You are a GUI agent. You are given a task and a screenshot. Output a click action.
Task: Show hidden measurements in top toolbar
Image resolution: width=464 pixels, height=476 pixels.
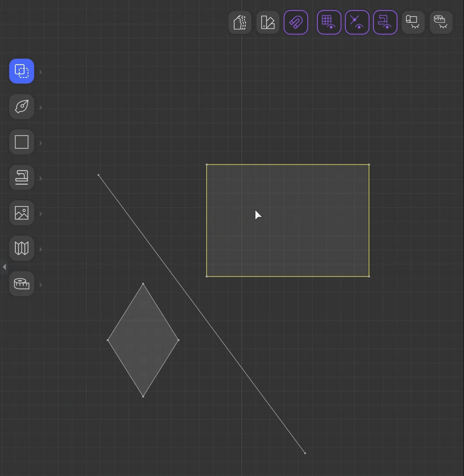441,22
